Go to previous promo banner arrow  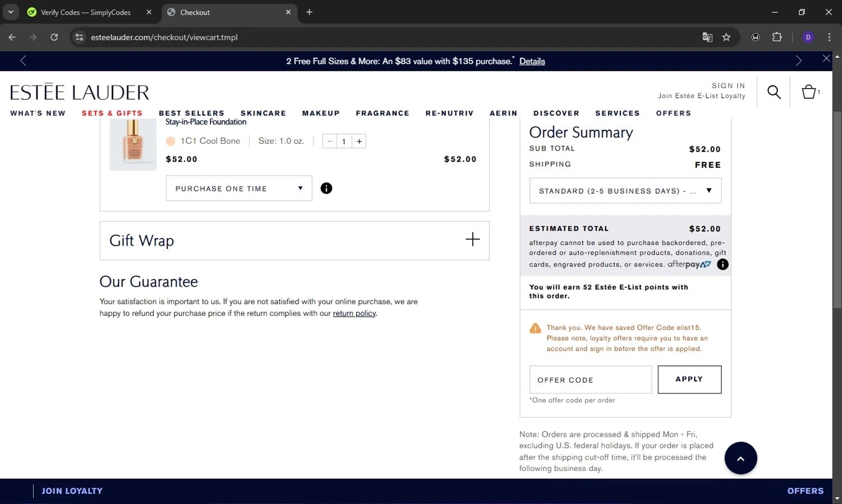pos(23,61)
